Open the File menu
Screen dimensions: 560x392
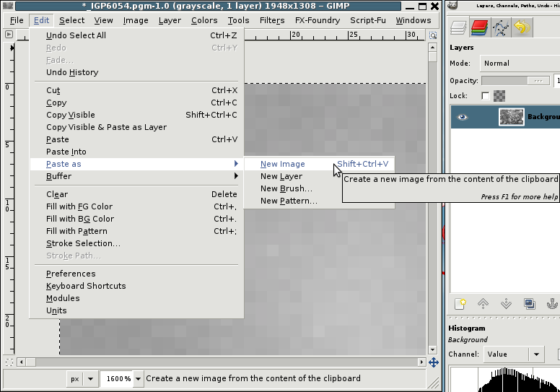point(17,20)
